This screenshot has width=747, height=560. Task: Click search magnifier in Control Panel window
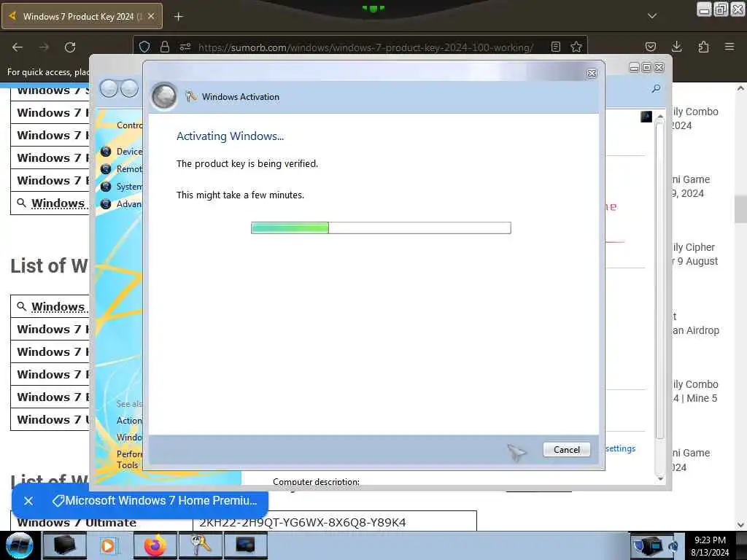click(656, 88)
